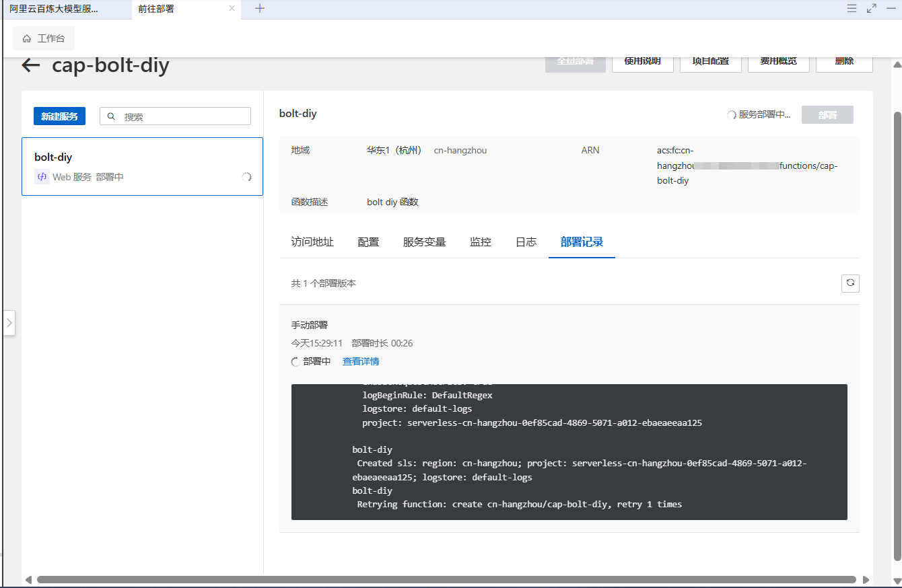
Task: Click the expand fullscreen icon at top right
Action: [x=872, y=9]
